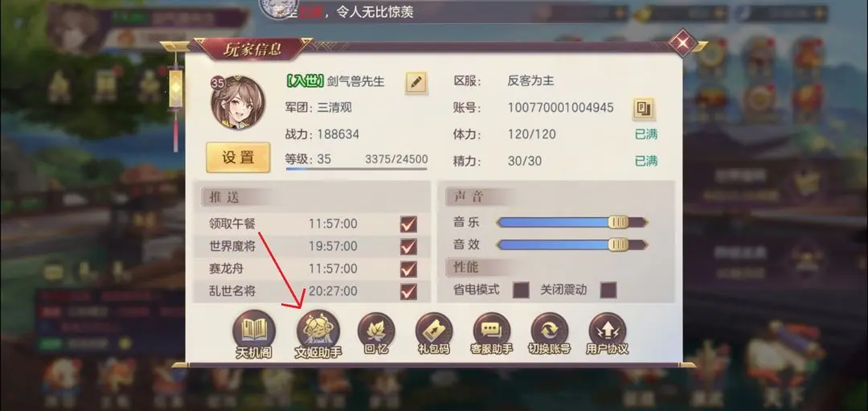Edit player name with pencil icon
Screen dimensions: 868x411
click(416, 83)
